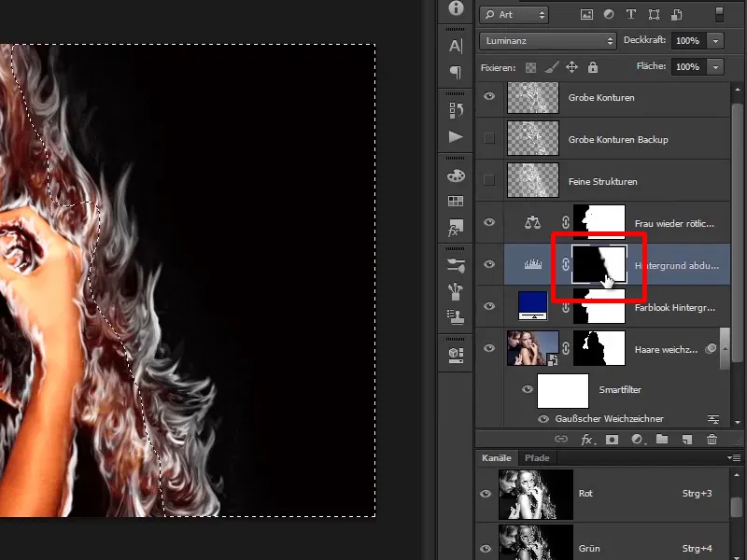Open the Styles fx panel icon
This screenshot has width=747, height=560.
(456, 228)
